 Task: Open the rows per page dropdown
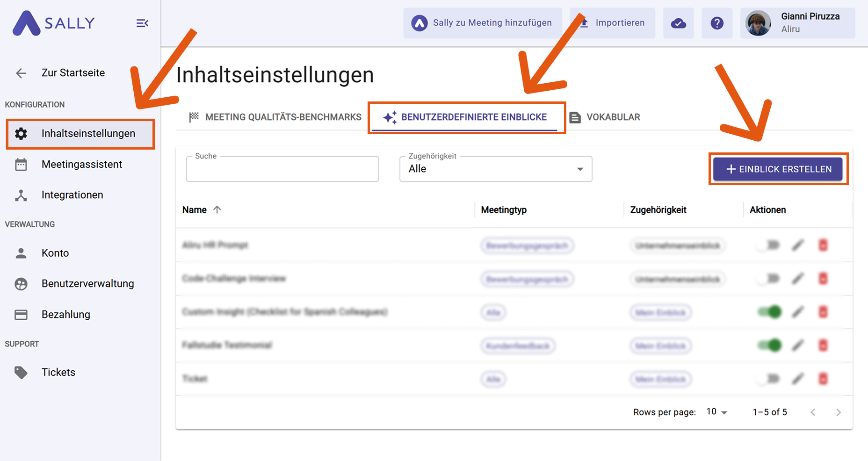[x=717, y=412]
